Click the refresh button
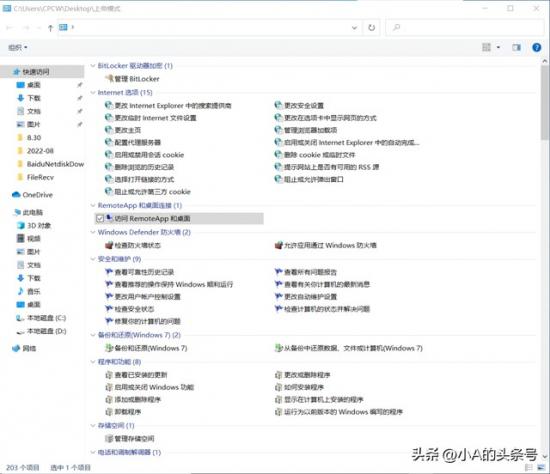Screen dimensions: 550x474 pyautogui.click(x=371, y=28)
